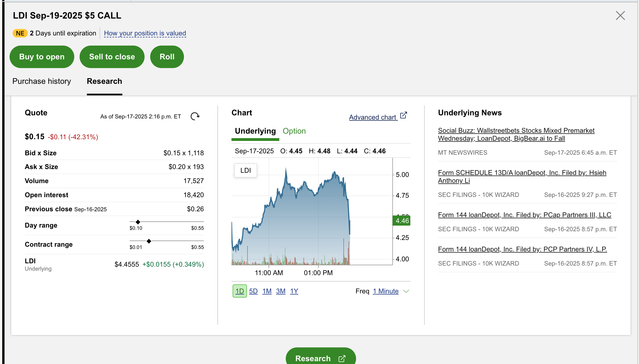Select the Research tab
The height and width of the screenshot is (364, 639).
(x=104, y=81)
